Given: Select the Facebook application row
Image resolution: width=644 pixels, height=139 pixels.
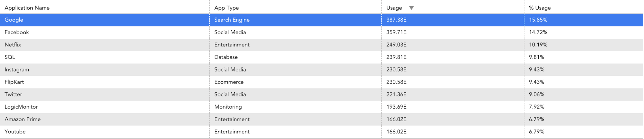Looking at the screenshot, I should pos(17,32).
